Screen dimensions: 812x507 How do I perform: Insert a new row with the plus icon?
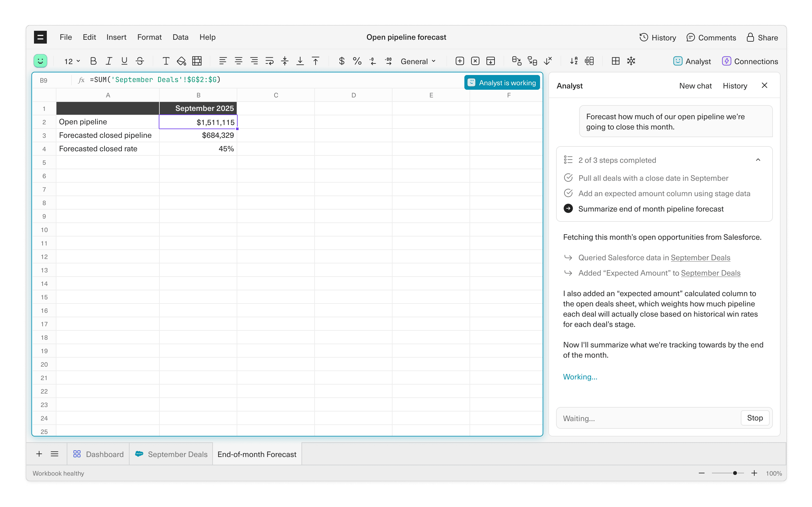click(x=459, y=61)
